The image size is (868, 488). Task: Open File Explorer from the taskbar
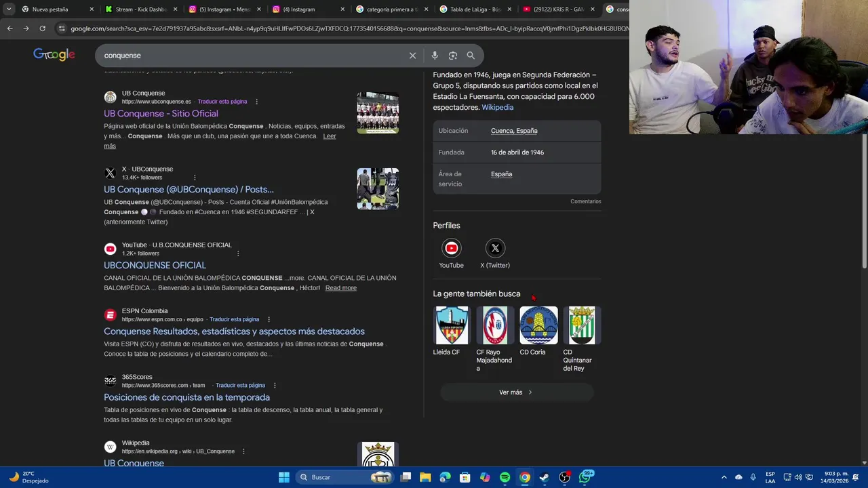(x=425, y=477)
